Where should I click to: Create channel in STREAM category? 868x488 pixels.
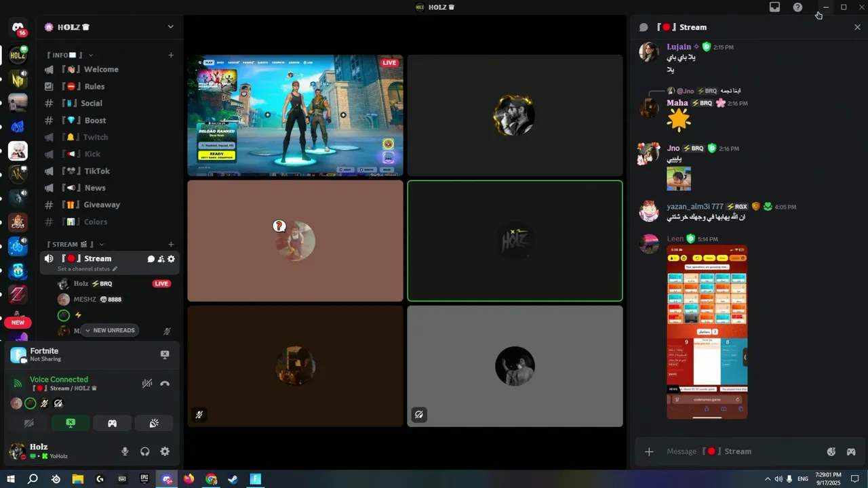171,244
